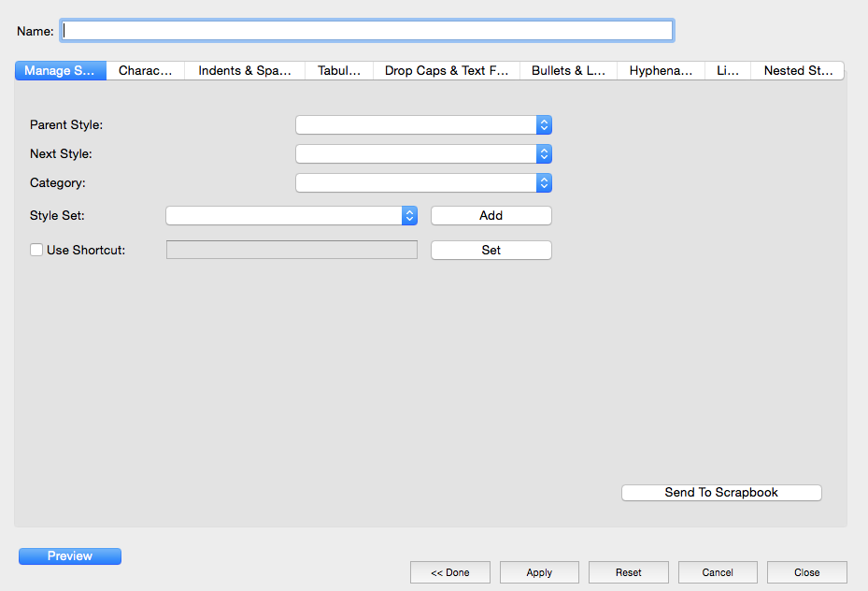868x591 pixels.
Task: Go to Drop Caps & Text Frames tab
Action: [446, 70]
